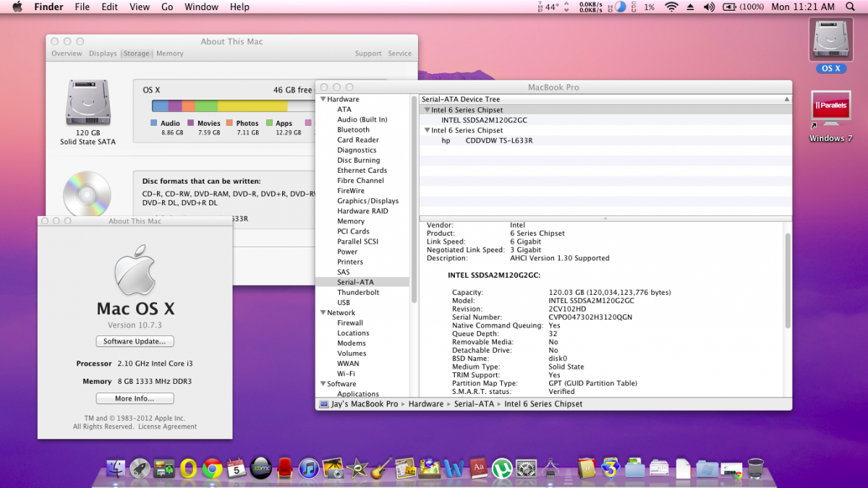This screenshot has width=868, height=488.
Task: Switch to the Memory tab
Action: point(169,53)
